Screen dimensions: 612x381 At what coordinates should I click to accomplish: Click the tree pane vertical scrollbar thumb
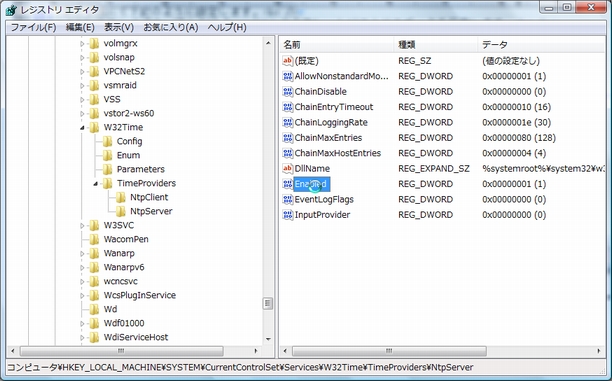[x=268, y=303]
